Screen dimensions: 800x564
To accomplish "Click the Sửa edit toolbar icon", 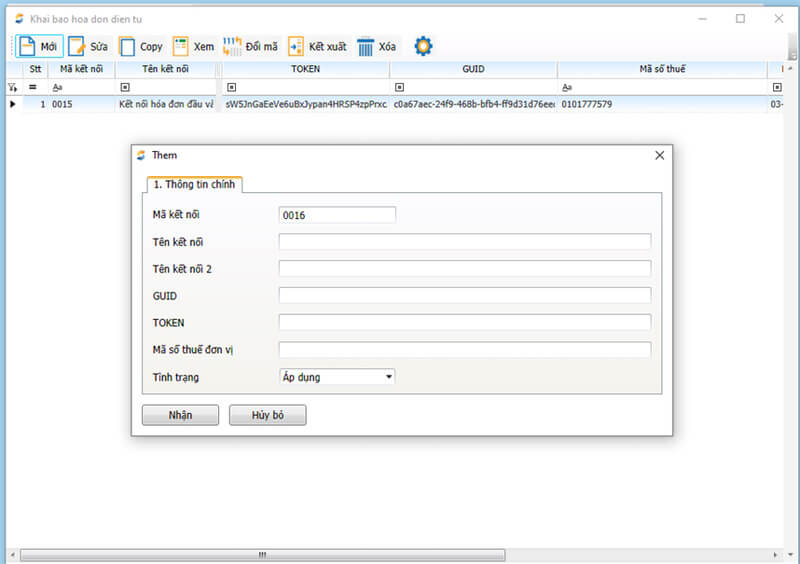I will pyautogui.click(x=77, y=46).
